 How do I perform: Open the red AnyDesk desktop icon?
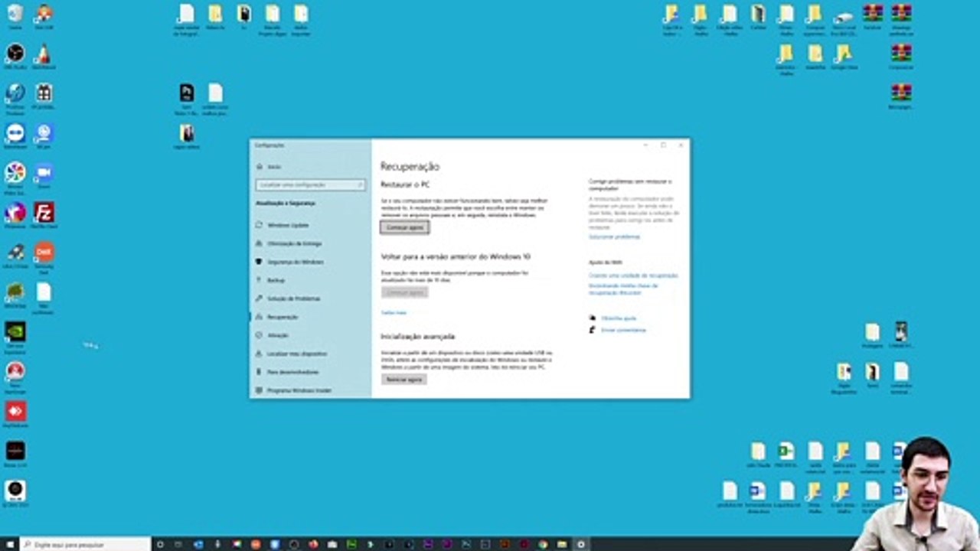[15, 412]
